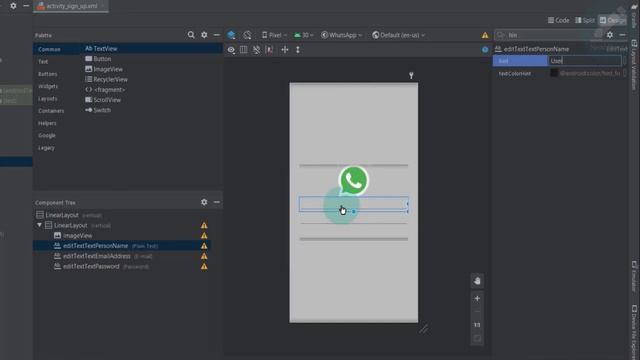
Task: Click warning icon on editTextTextEmailAddress row
Action: 204,256
